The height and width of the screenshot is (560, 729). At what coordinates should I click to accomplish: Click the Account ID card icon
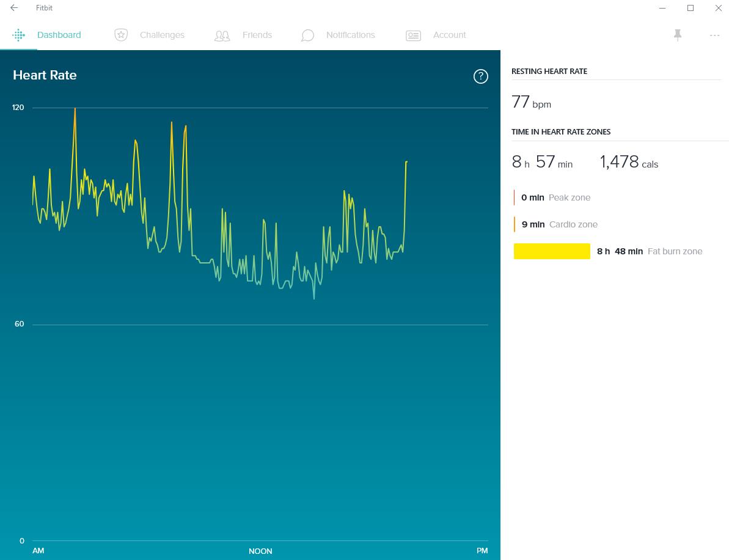click(x=414, y=35)
